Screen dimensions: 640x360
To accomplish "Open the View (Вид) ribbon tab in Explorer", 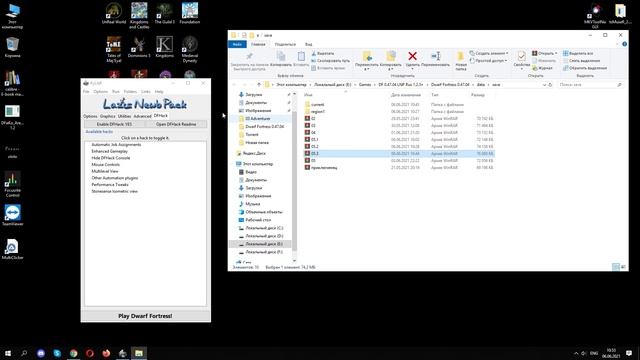I will tap(309, 44).
